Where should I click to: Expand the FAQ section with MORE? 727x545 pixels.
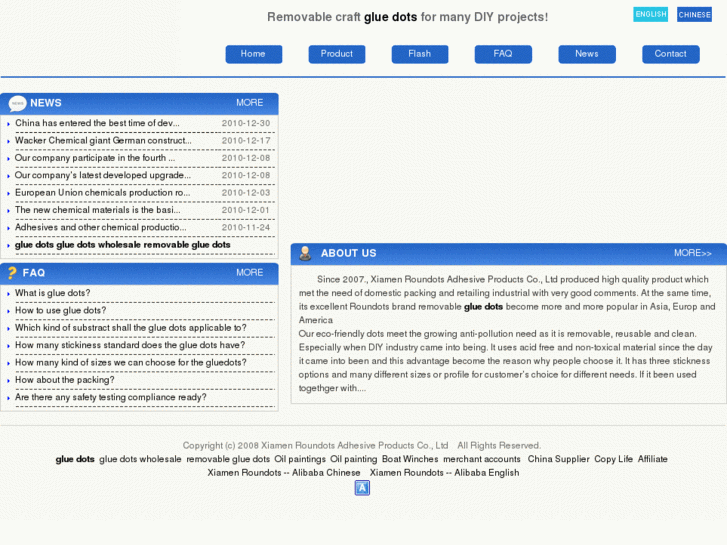click(249, 272)
